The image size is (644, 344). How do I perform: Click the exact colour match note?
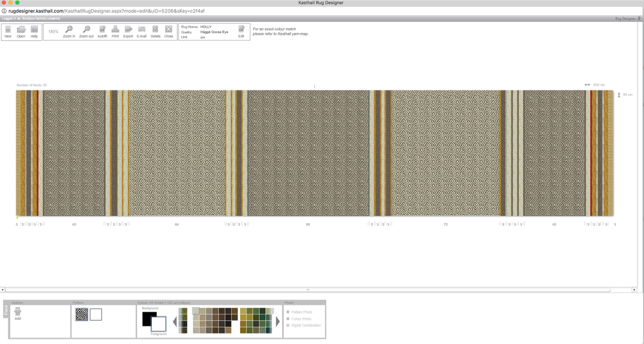281,32
